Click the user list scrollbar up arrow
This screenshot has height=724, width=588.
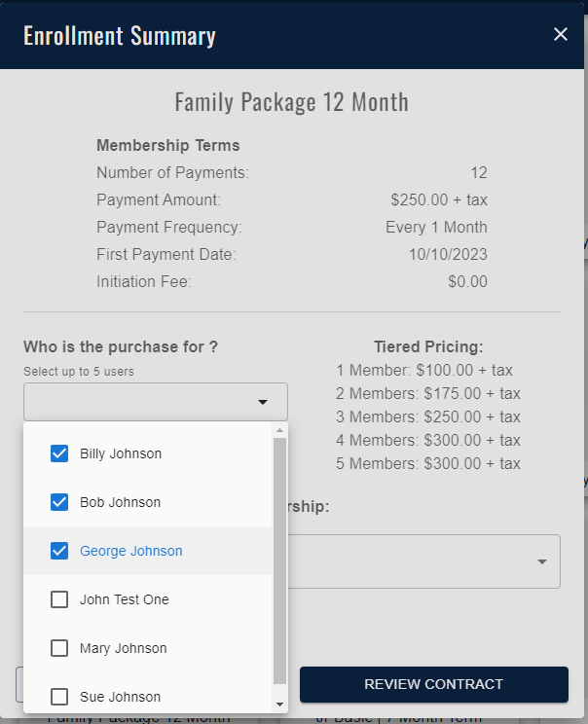tap(280, 430)
